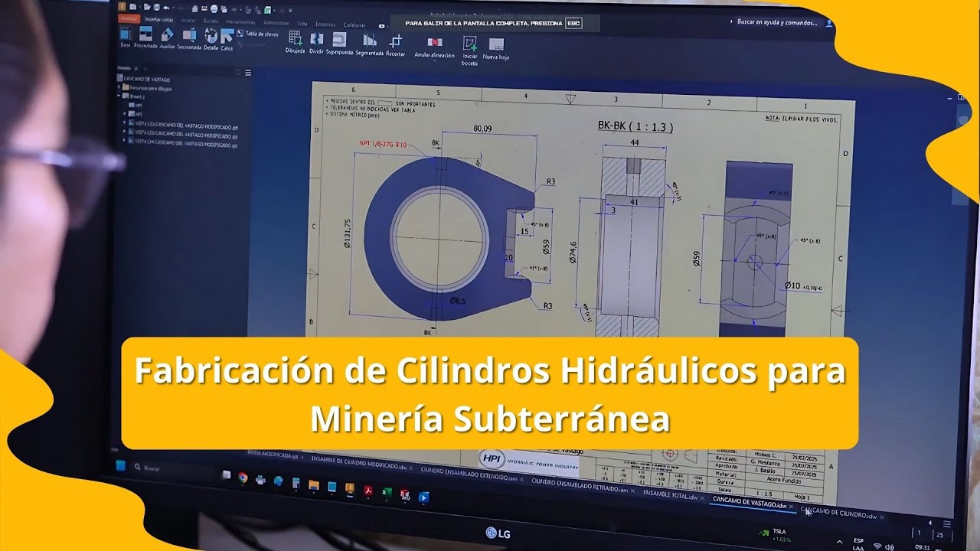Image resolution: width=980 pixels, height=551 pixels.
Task: Open the browser panel hamburger menu
Action: click(248, 73)
